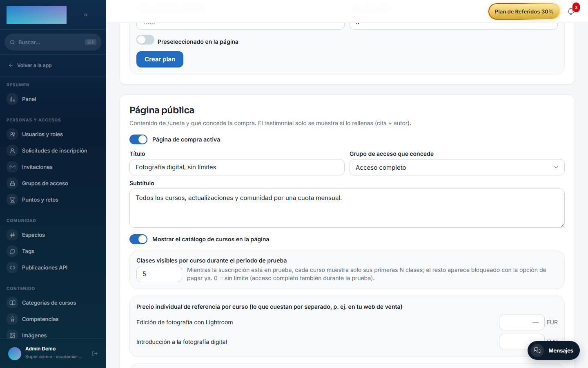Viewport: 588px width, 368px height.
Task: Open Publicaciones API
Action: pos(53,268)
